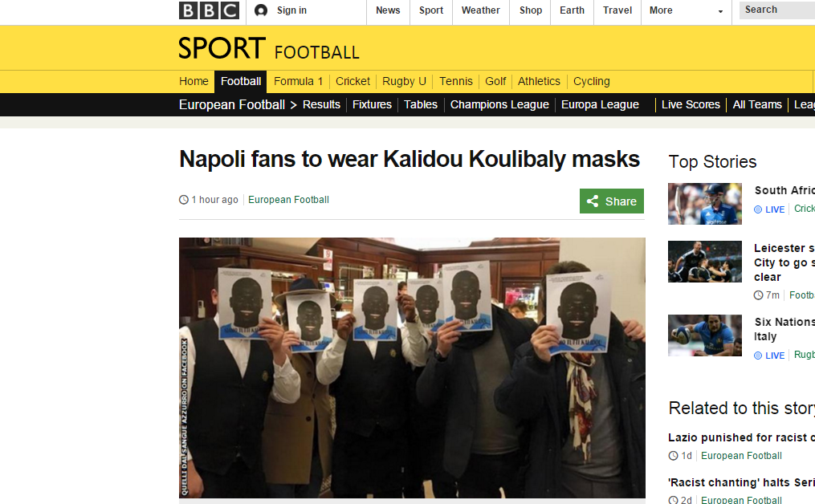This screenshot has width=815, height=504.
Task: Select Formula 1 in sport navigation
Action: [x=299, y=82]
